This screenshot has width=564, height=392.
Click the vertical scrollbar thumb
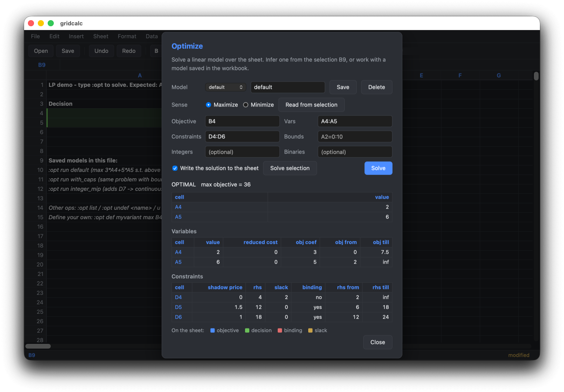[536, 76]
